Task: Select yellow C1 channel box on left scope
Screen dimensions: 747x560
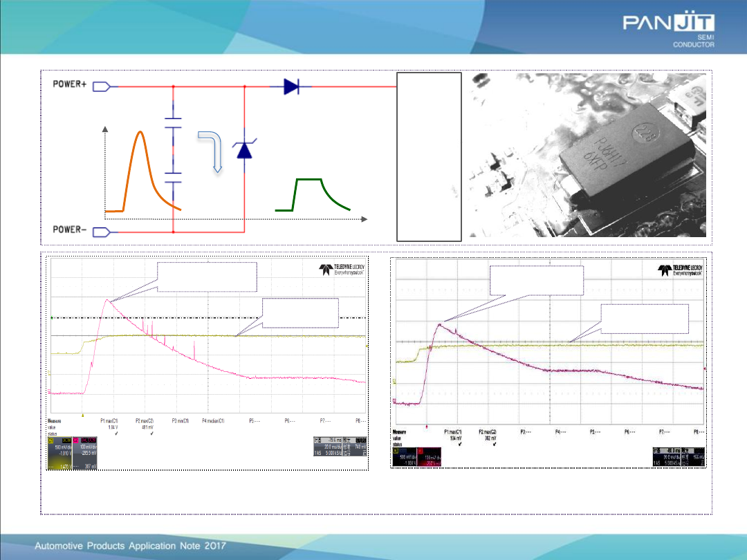Action: (x=59, y=454)
